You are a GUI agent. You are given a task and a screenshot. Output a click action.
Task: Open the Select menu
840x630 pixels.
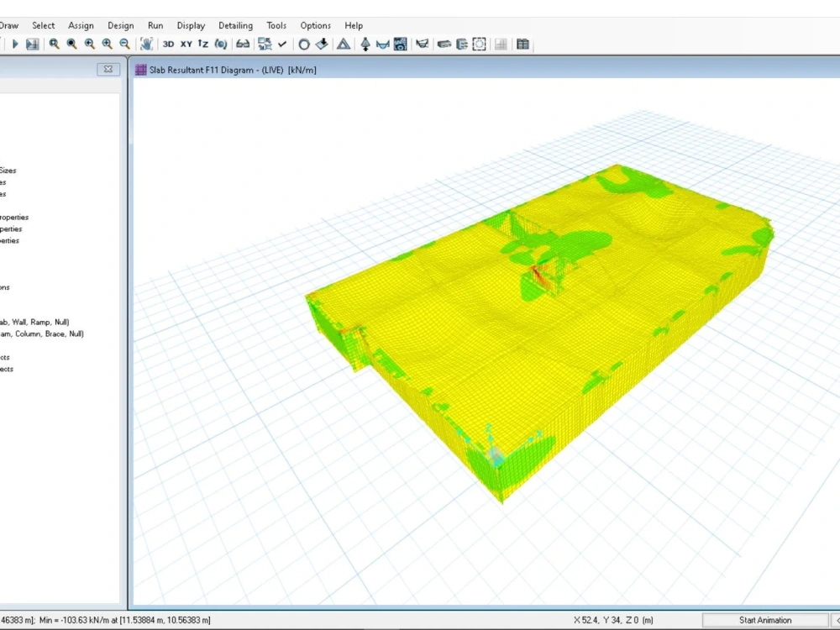[x=44, y=25]
